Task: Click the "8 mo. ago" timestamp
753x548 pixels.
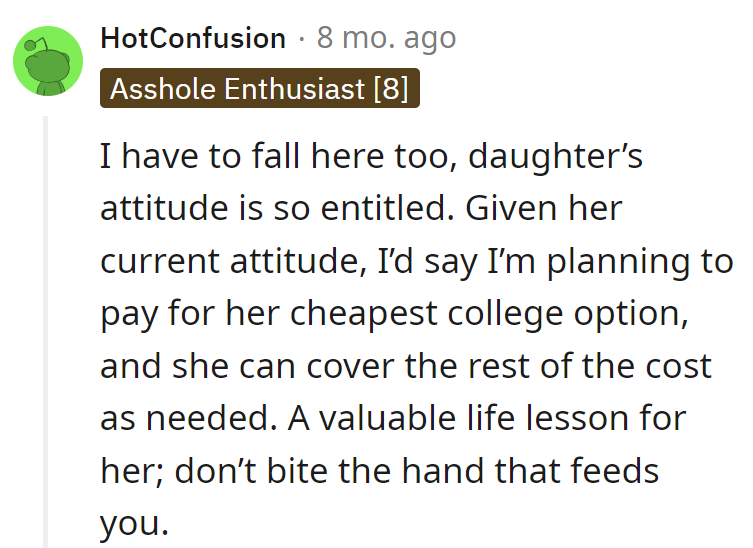Action: 386,39
